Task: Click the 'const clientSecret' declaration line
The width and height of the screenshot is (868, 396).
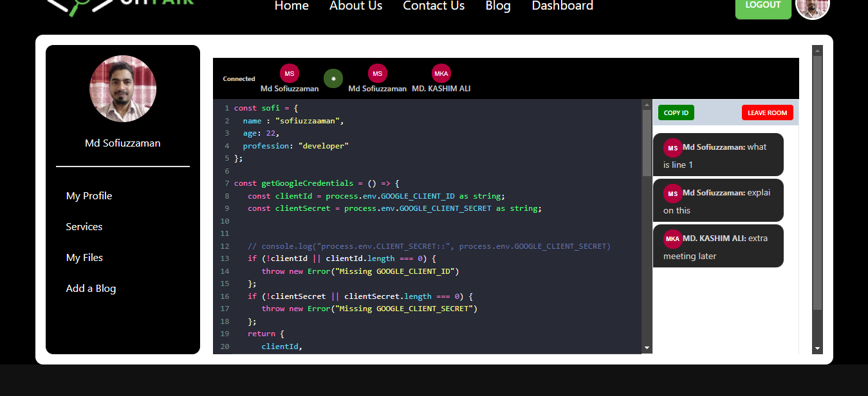Action: pos(394,209)
